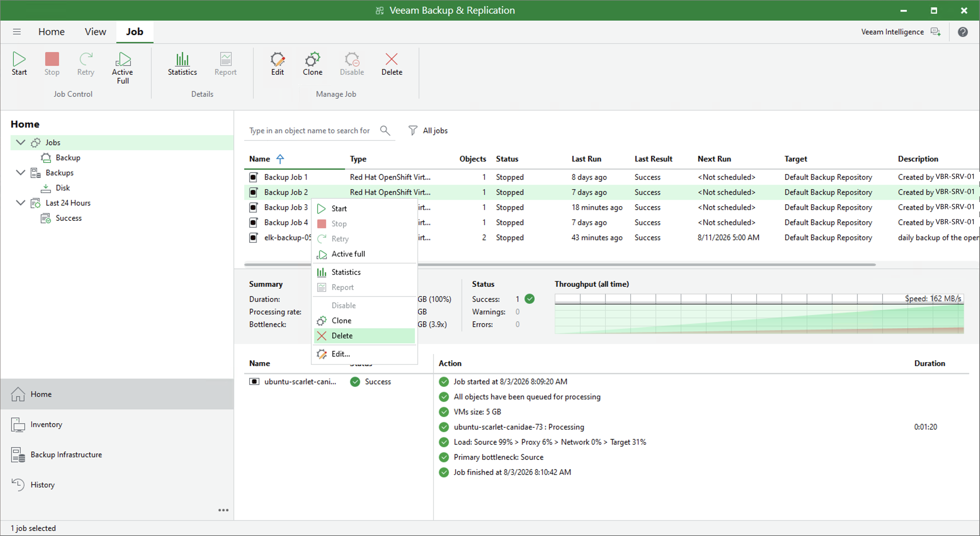Open Veeam Intelligence assistant
980x536 pixels.
point(901,32)
